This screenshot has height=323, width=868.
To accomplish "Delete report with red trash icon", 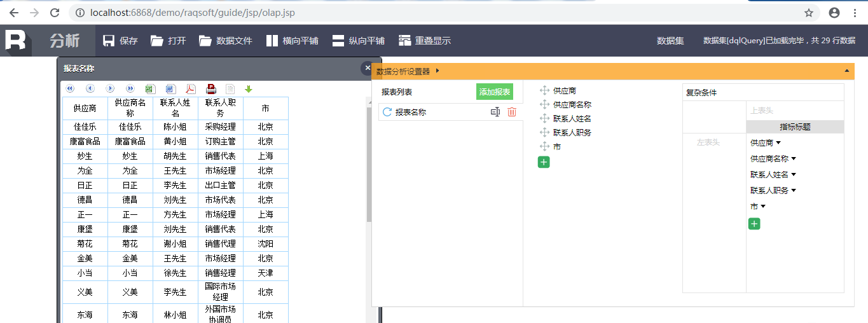I will [512, 112].
